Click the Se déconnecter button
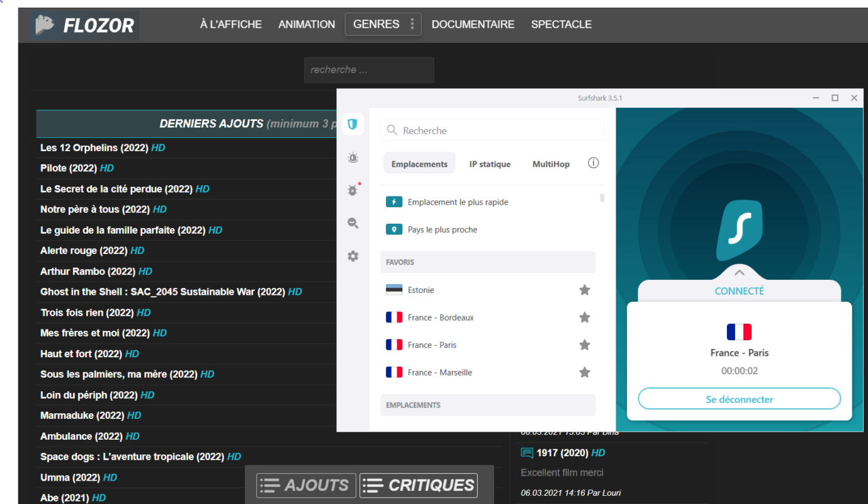868x504 pixels. (x=740, y=399)
